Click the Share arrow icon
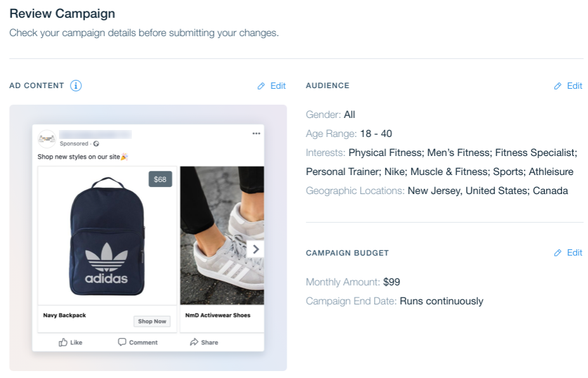The width and height of the screenshot is (588, 378). 194,342
